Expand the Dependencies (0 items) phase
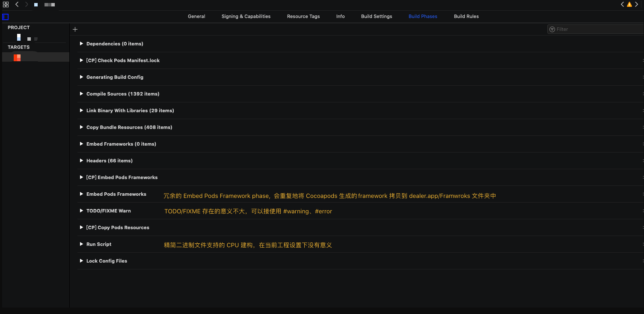Screen dimensions: 644x314 [x=81, y=44]
